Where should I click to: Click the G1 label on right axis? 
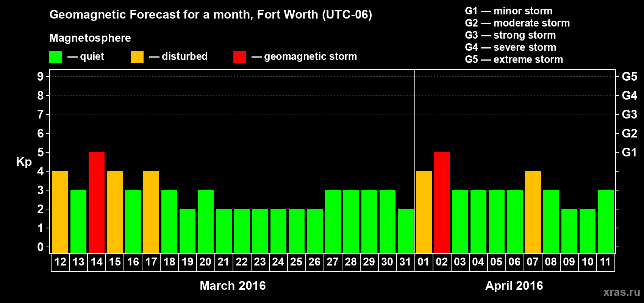click(629, 152)
